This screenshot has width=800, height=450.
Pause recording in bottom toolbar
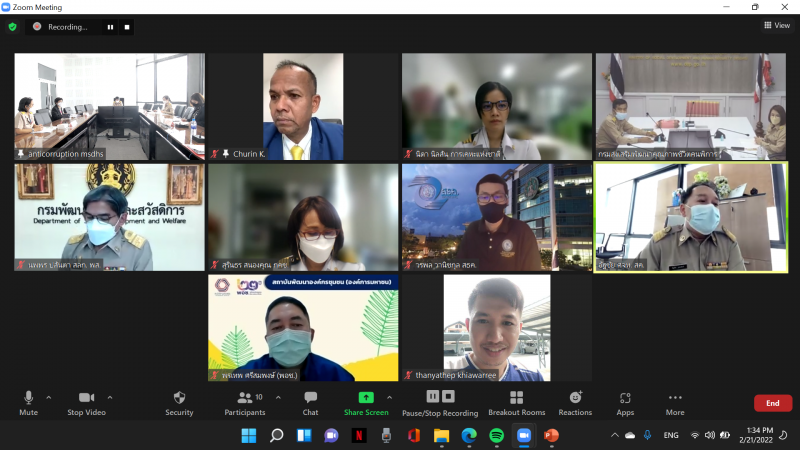coord(433,396)
